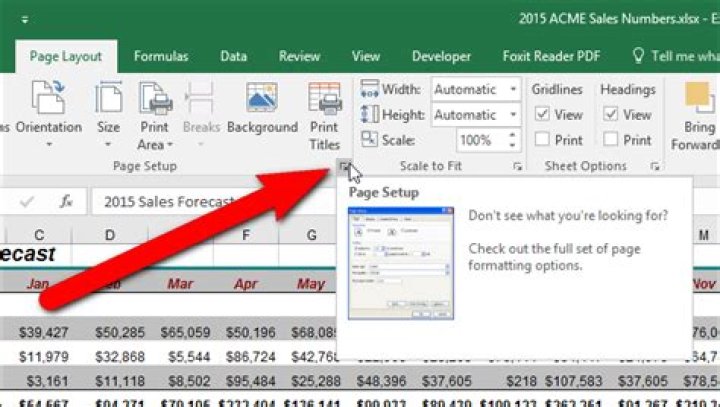Select the cell containing $50,285
Viewport: 720px width, 407px height.
click(120, 332)
